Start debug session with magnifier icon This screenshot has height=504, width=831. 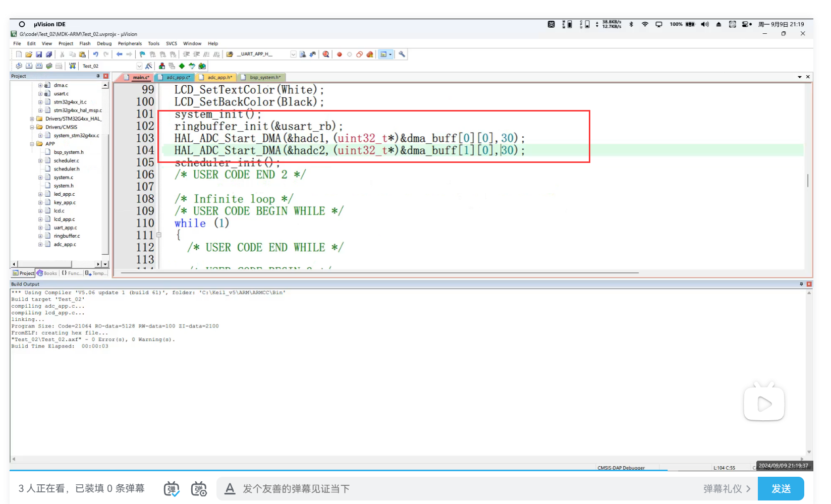point(326,54)
